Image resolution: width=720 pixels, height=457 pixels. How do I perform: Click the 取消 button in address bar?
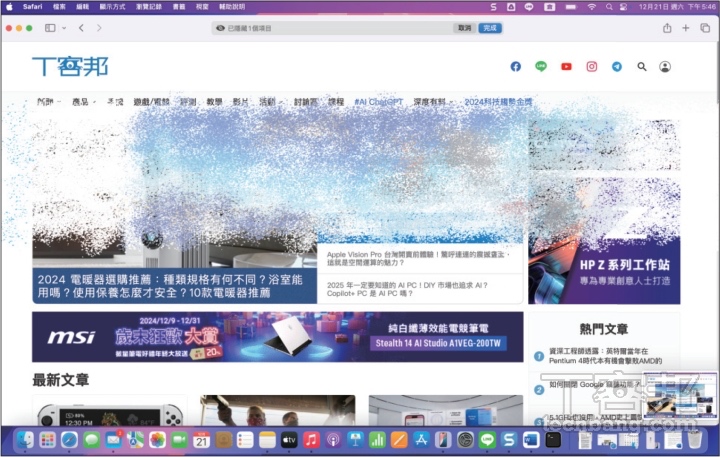(x=464, y=28)
